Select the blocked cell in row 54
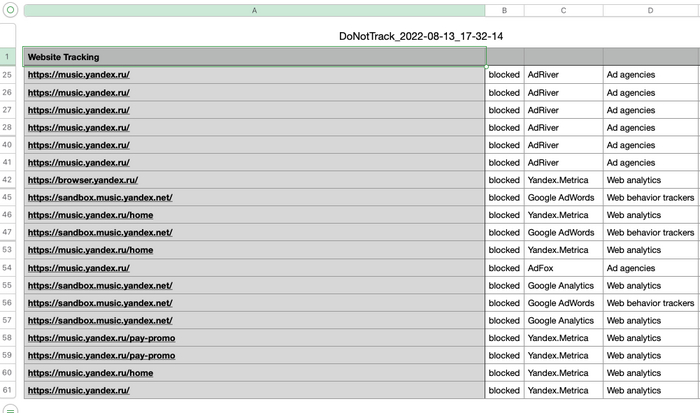Screen dimensions: 700x413 (x=504, y=268)
